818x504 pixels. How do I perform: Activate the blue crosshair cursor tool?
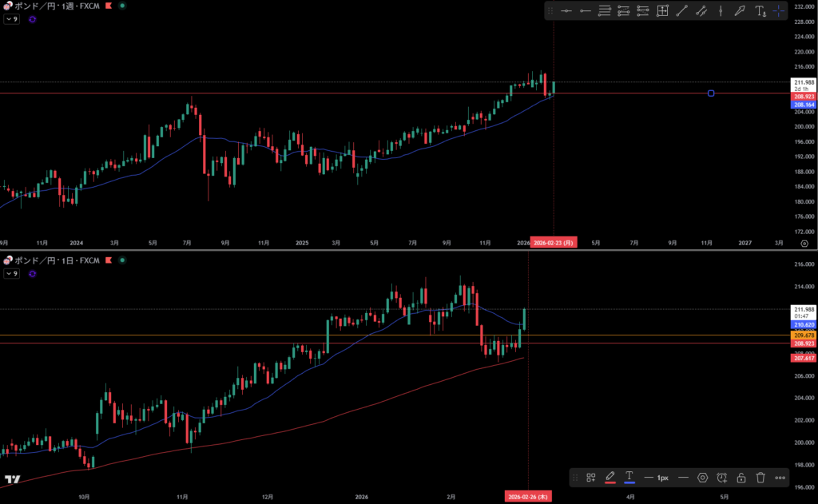779,11
